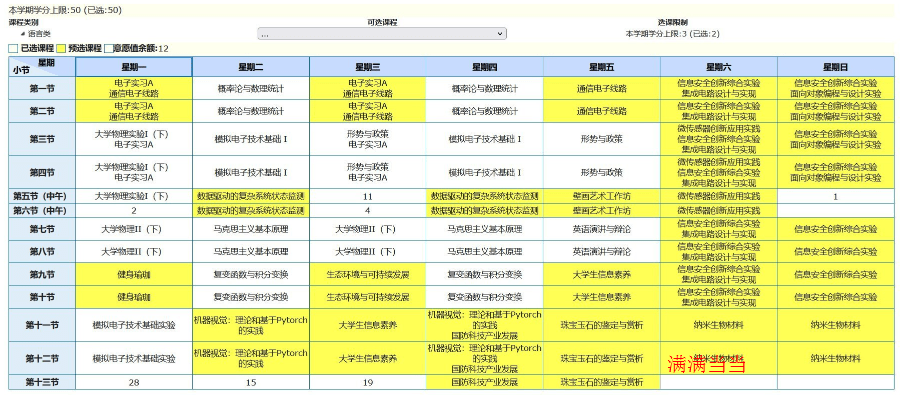Click the text 本学期学分上限:50 (已选:50)

(x=65, y=10)
